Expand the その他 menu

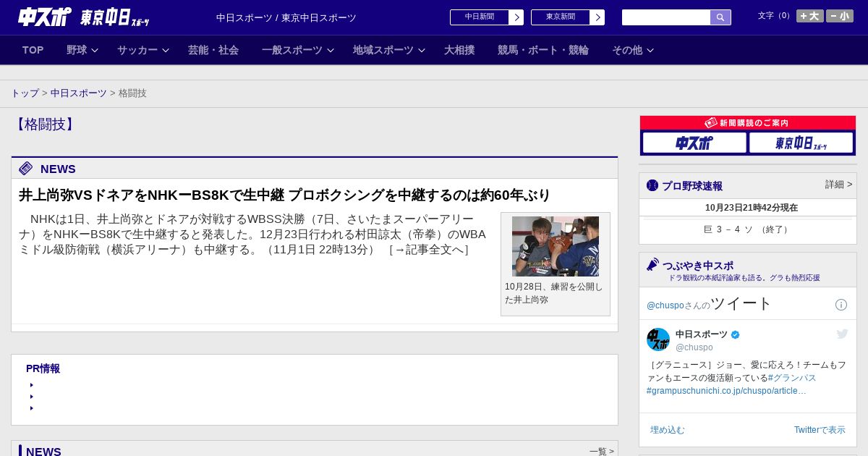tap(633, 50)
